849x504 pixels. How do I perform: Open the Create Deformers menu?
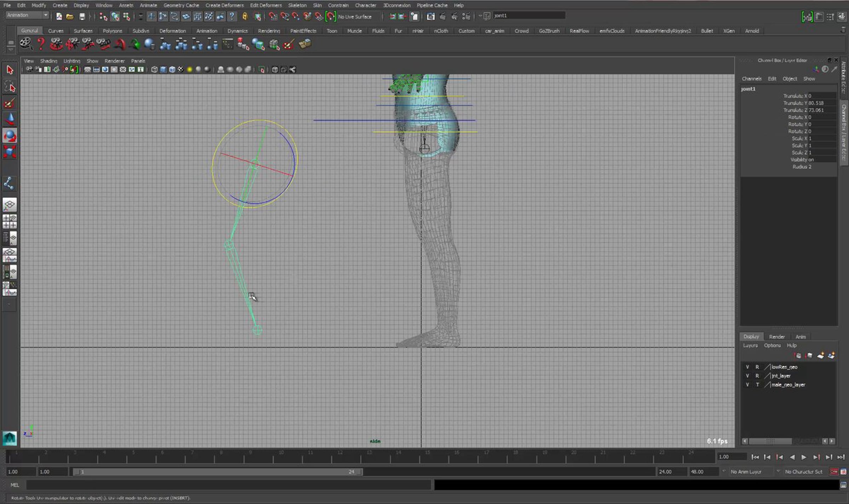tap(224, 5)
